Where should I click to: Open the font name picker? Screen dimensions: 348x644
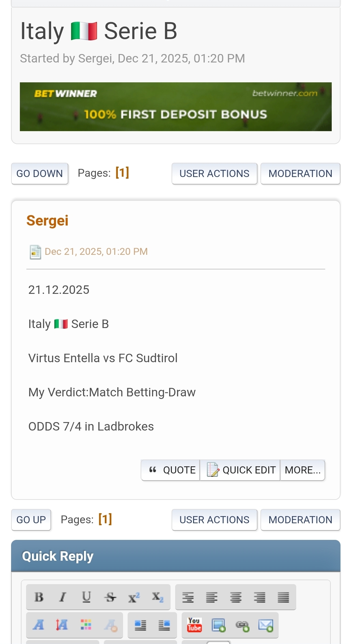[x=38, y=625]
